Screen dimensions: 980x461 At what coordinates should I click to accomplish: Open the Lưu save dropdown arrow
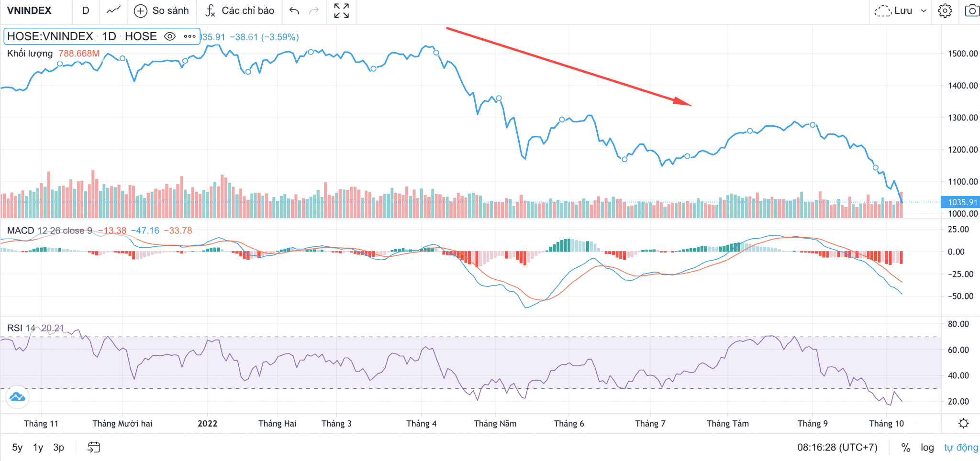coord(924,11)
